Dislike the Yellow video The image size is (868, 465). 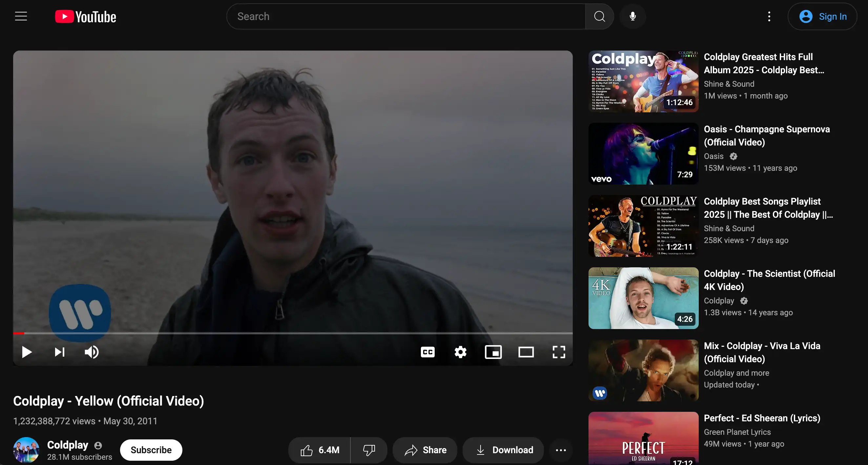pos(369,450)
